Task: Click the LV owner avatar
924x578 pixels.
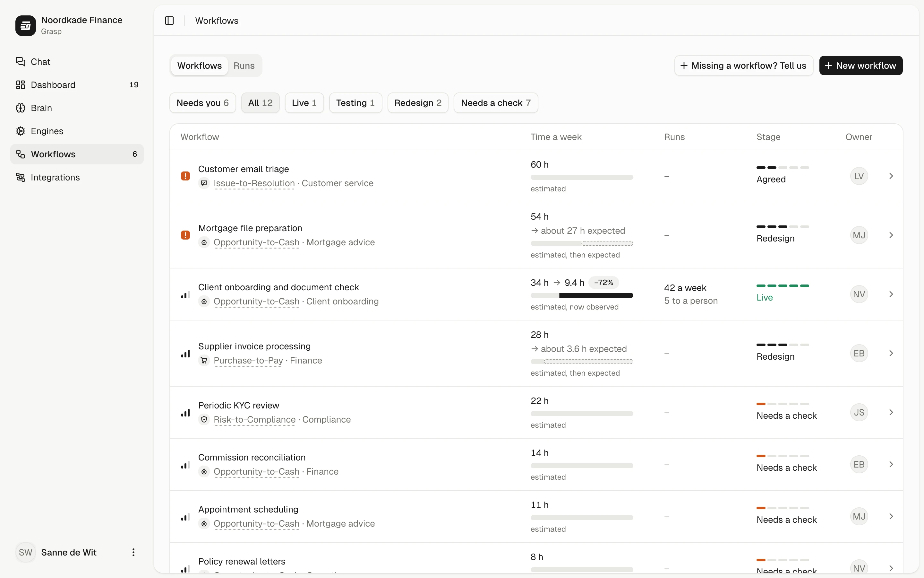Action: tap(859, 176)
